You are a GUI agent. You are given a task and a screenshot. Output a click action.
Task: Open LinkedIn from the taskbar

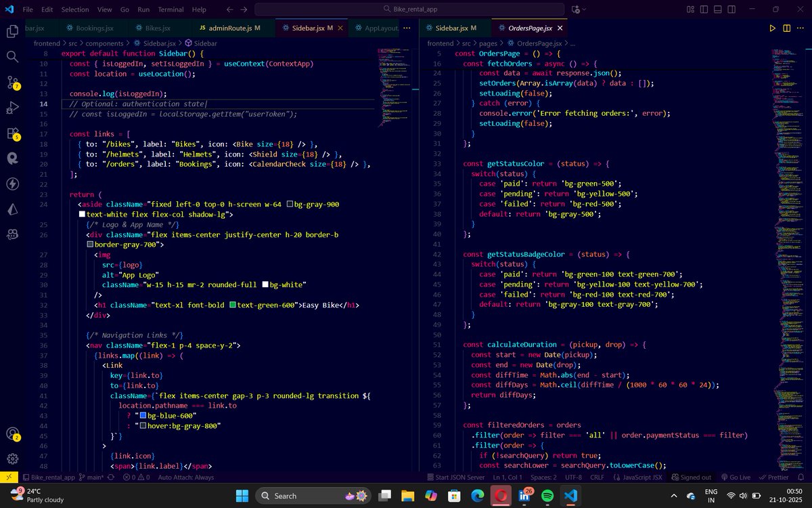(x=524, y=495)
